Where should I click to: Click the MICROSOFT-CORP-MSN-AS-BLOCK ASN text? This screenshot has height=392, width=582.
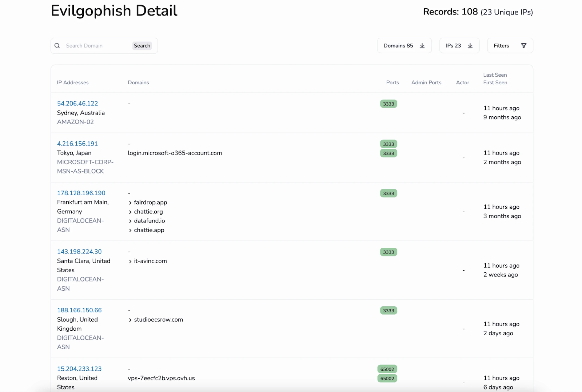(x=85, y=166)
